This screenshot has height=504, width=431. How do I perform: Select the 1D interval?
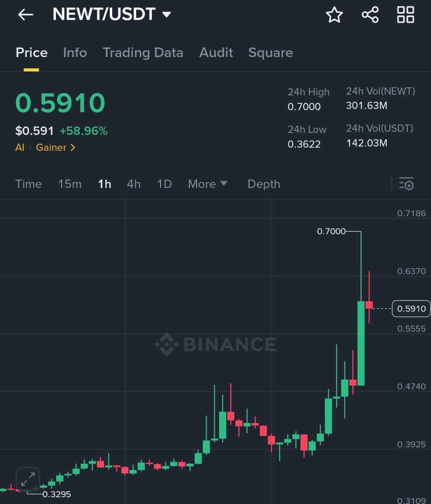164,184
